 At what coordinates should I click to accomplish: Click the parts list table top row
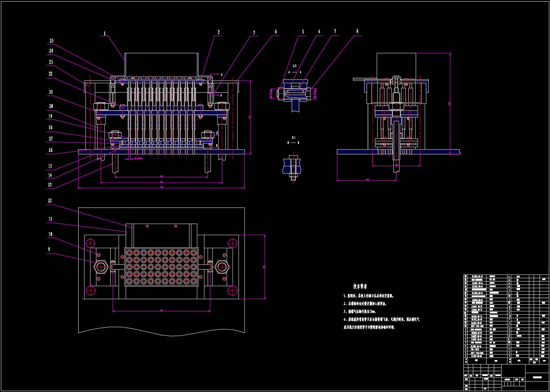506,276
